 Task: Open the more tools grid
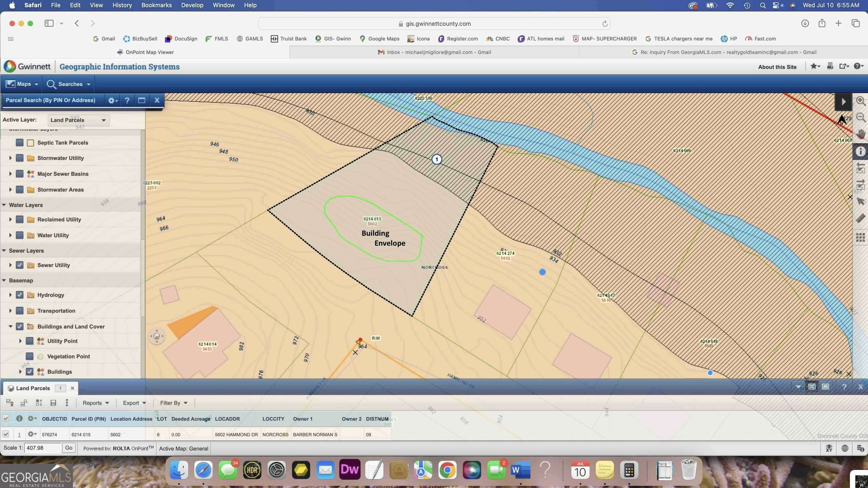click(860, 238)
